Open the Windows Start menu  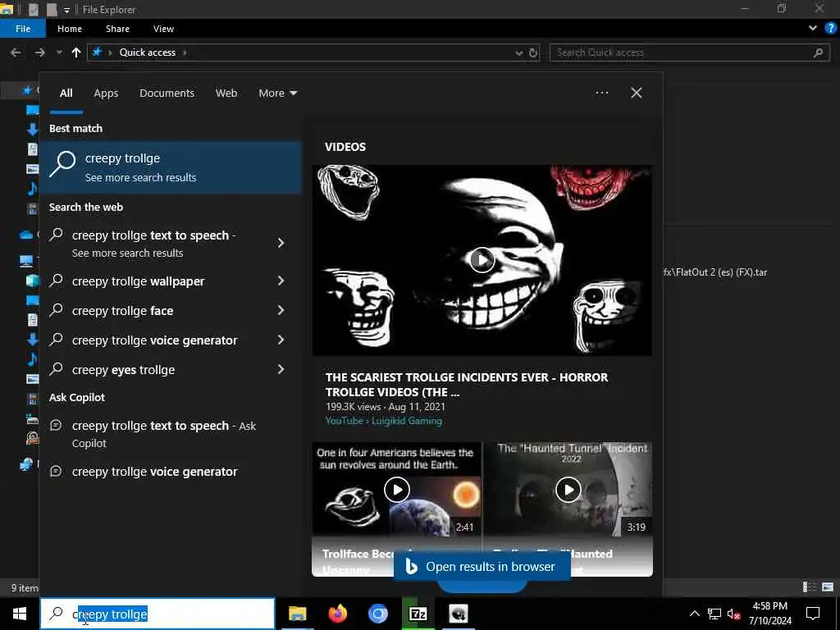(x=20, y=614)
